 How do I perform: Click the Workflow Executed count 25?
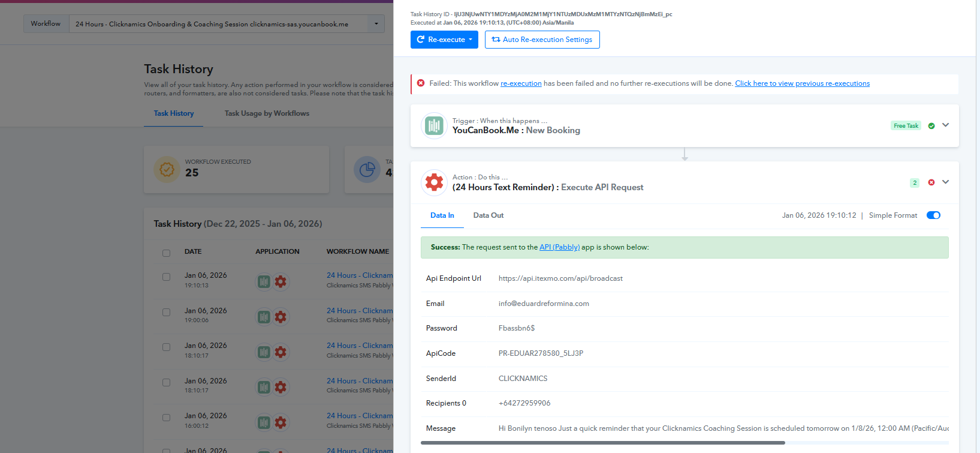(x=192, y=173)
